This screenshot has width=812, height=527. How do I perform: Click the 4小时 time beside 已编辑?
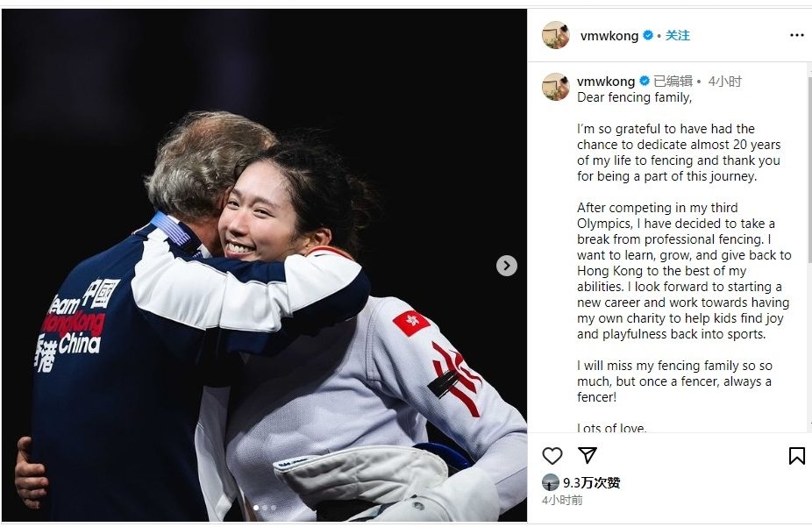725,82
